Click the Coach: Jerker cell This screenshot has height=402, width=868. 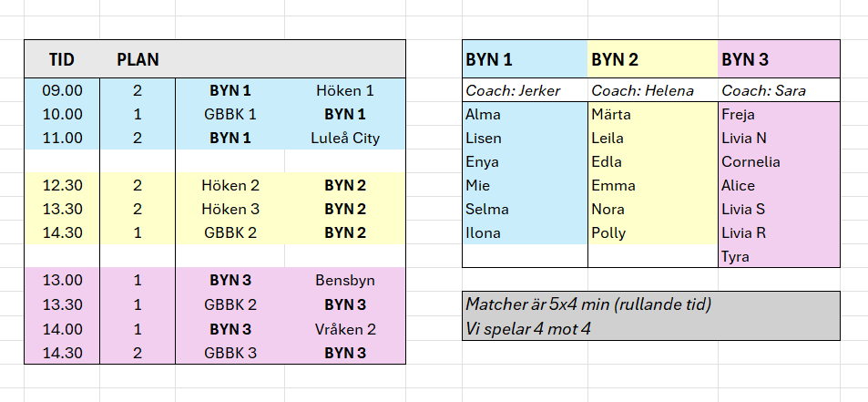point(513,90)
